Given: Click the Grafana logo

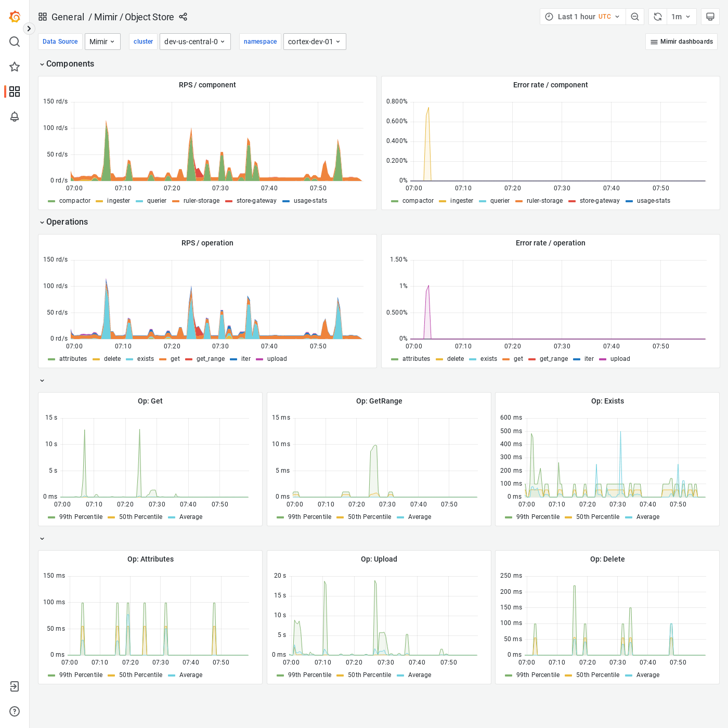Looking at the screenshot, I should (x=15, y=17).
